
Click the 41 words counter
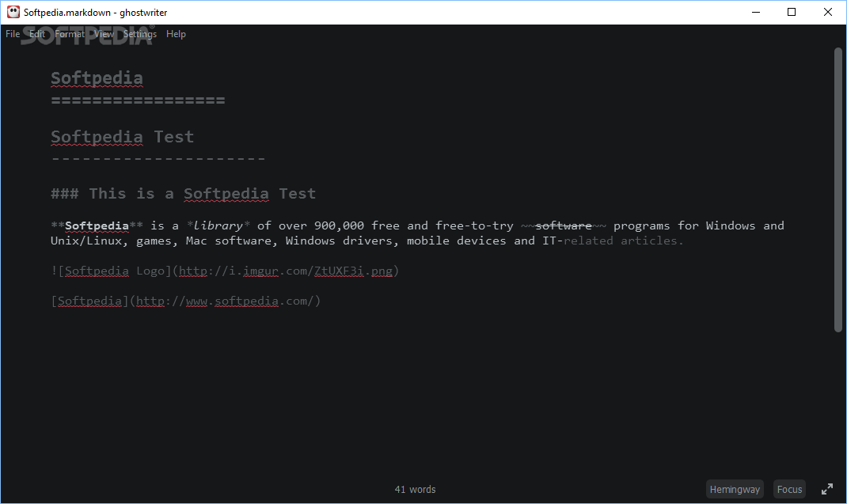pos(415,490)
